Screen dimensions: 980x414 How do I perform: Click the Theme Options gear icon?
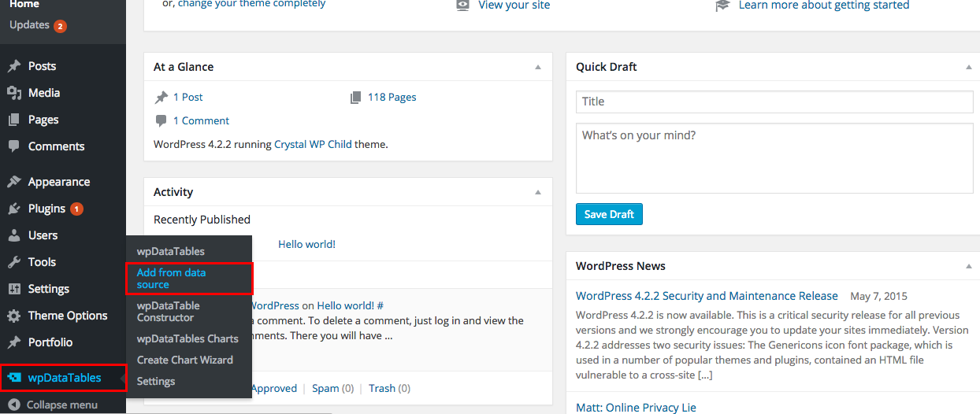(14, 316)
